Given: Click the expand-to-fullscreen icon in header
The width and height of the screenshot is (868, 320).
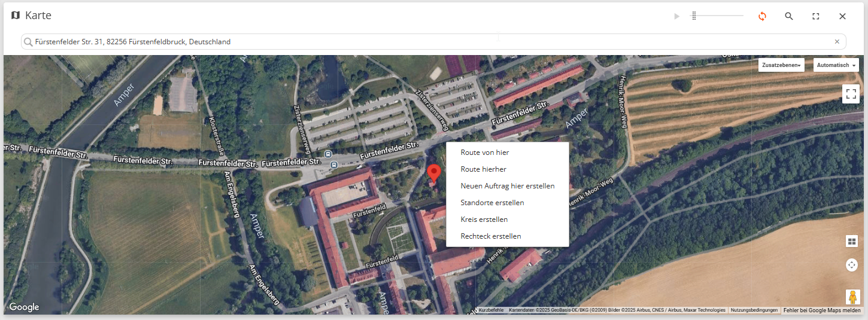Looking at the screenshot, I should (815, 16).
